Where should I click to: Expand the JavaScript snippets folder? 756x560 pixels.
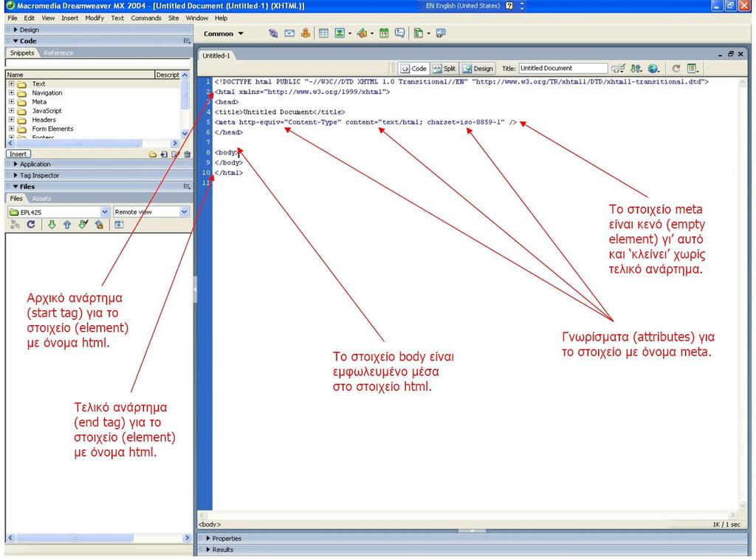(x=12, y=111)
